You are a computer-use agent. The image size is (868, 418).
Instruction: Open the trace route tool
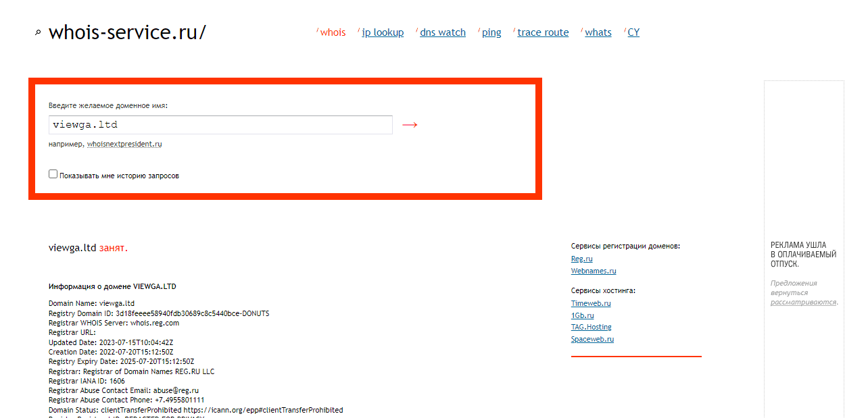[543, 32]
